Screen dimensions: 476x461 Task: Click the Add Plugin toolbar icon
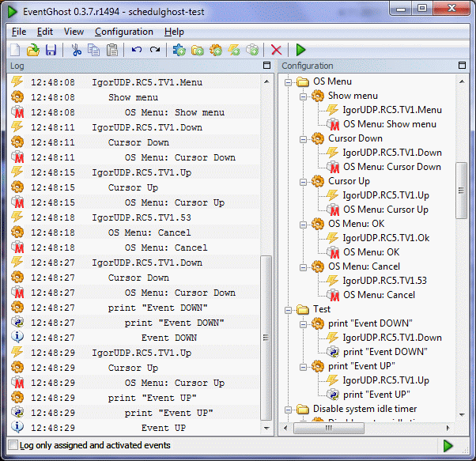(x=179, y=50)
